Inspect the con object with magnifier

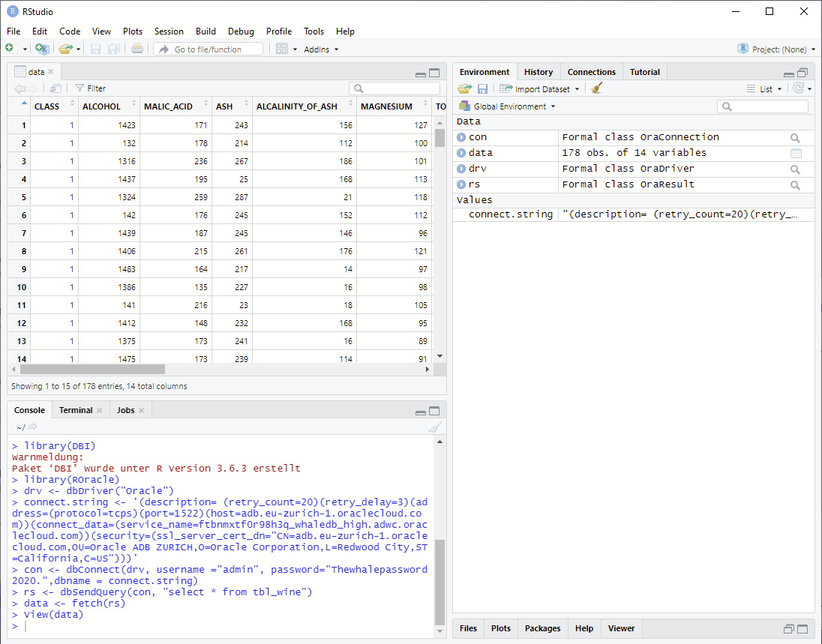[795, 138]
